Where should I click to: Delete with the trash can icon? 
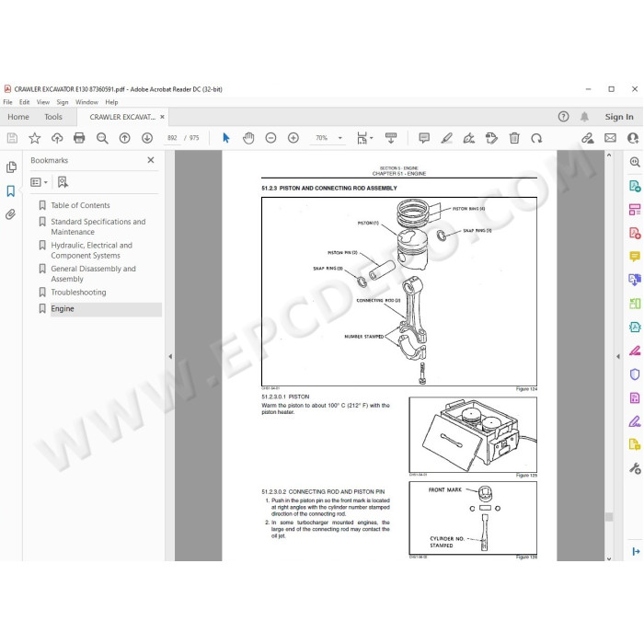[514, 138]
